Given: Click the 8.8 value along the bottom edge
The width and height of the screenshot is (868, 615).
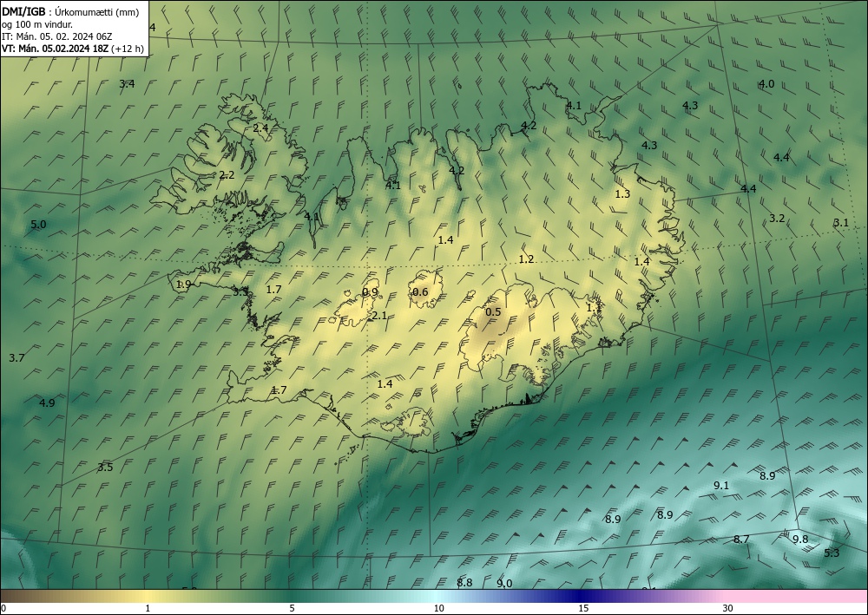Looking at the screenshot, I should click(464, 582).
